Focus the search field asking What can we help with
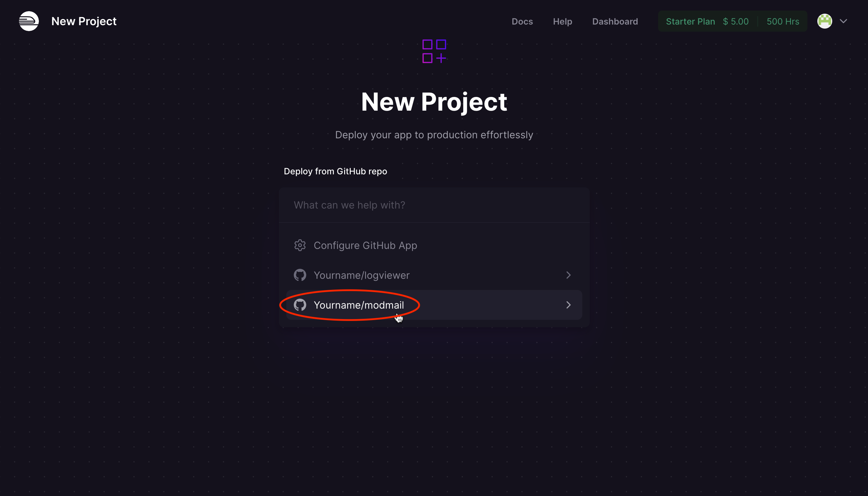Viewport: 868px width, 496px height. (434, 205)
